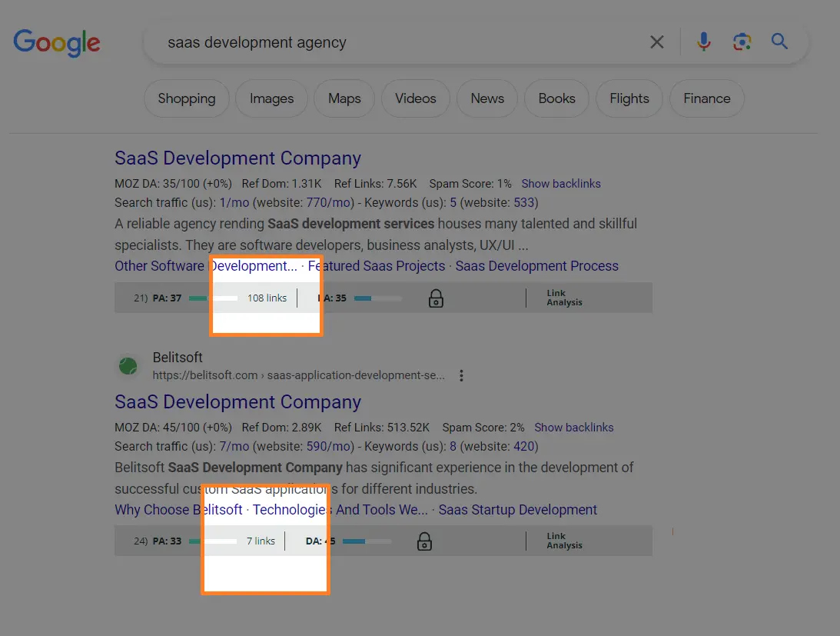
Task: Open the Finance tab
Action: click(707, 98)
